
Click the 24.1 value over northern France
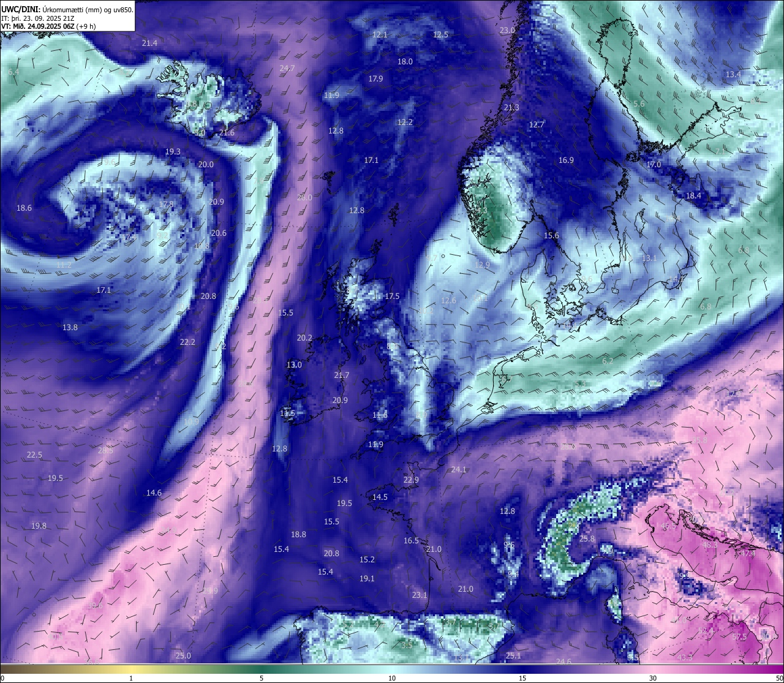coord(459,470)
